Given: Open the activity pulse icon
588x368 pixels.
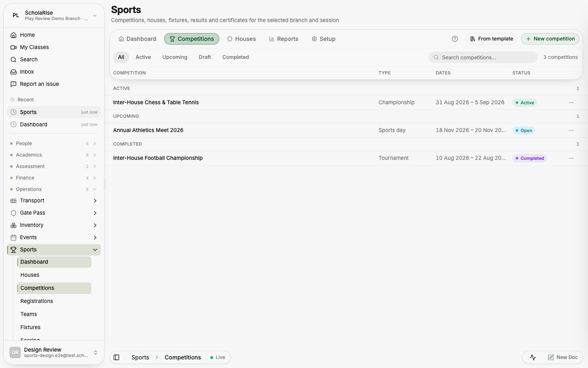Looking at the screenshot, I should tap(533, 357).
